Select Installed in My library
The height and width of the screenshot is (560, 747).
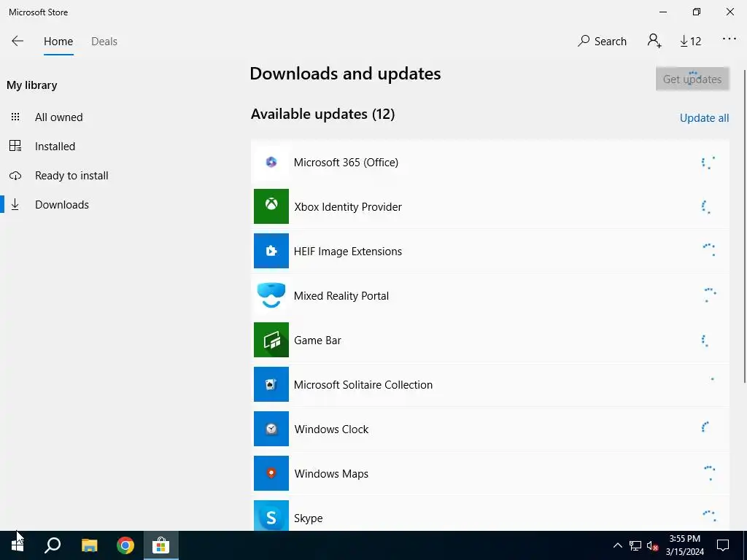(x=55, y=146)
